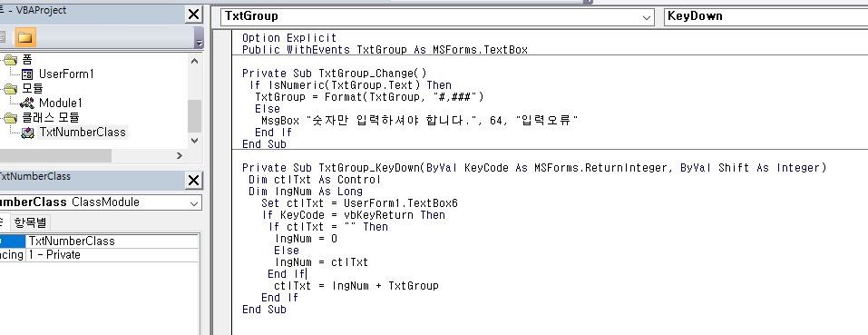Click the TxtNumberClass class module icon

click(x=27, y=133)
